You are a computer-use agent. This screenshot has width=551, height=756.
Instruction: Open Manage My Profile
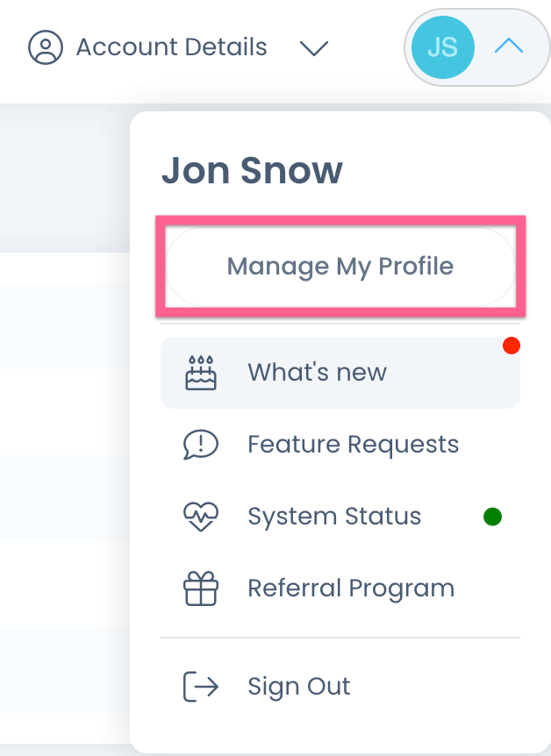(x=340, y=266)
